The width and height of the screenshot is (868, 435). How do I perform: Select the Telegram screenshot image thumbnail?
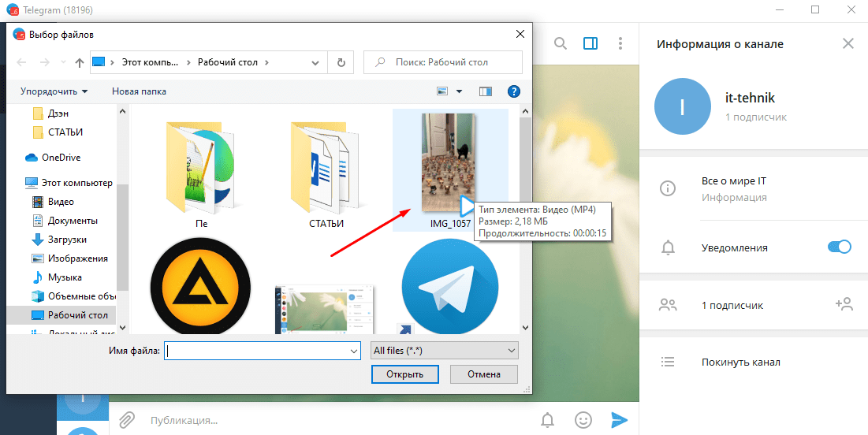(326, 310)
